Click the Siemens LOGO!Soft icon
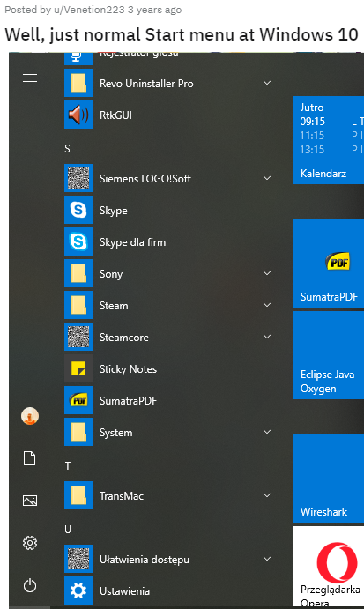 tap(78, 178)
